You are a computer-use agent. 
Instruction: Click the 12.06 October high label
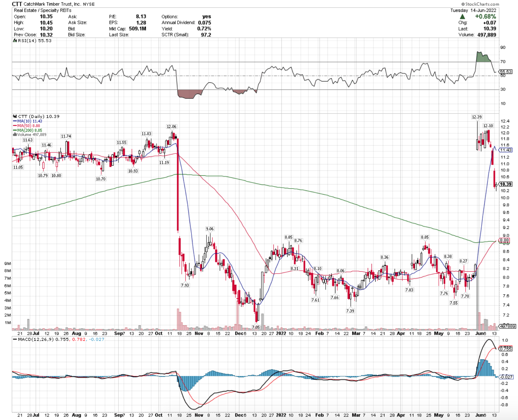[172, 127]
